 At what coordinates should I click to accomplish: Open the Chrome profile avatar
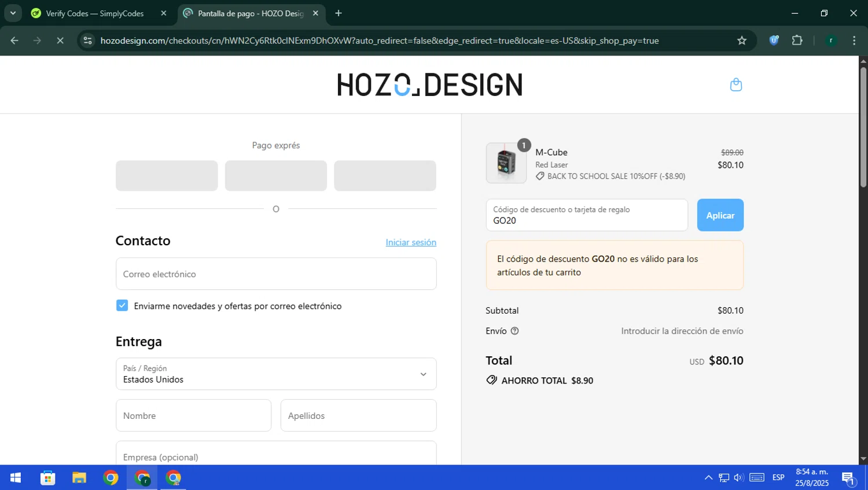(x=831, y=40)
